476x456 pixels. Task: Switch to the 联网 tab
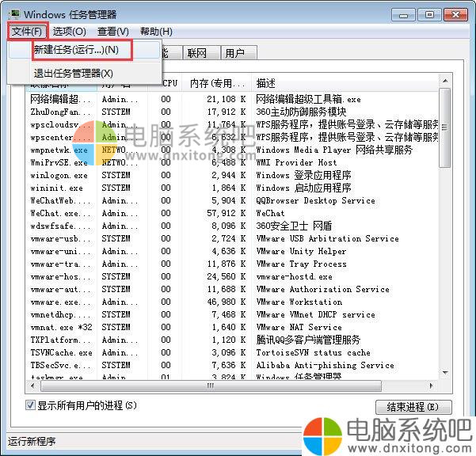[201, 53]
